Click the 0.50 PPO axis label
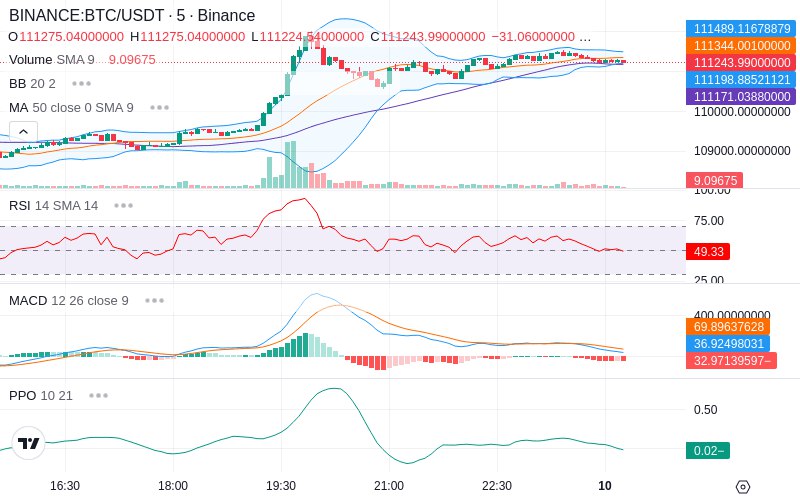 (x=706, y=410)
